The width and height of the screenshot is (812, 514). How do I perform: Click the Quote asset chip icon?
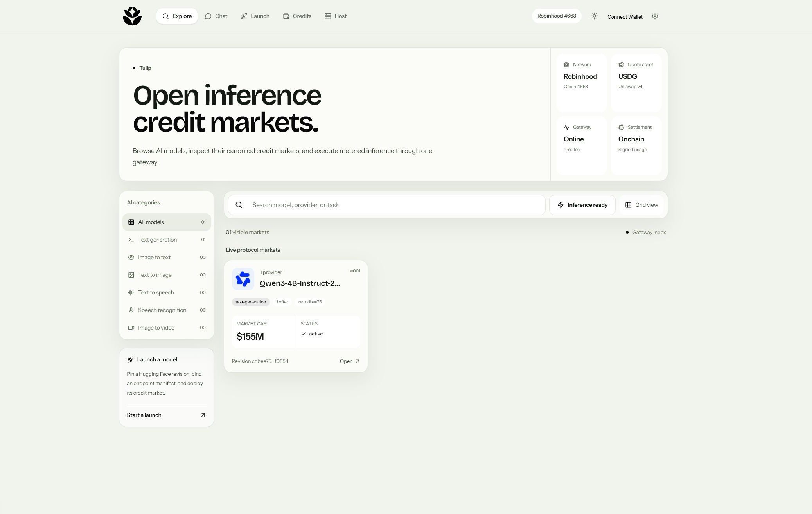(x=621, y=65)
